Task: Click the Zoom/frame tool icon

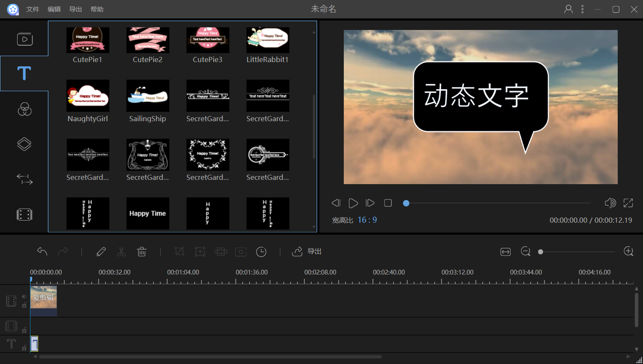Action: tap(200, 251)
